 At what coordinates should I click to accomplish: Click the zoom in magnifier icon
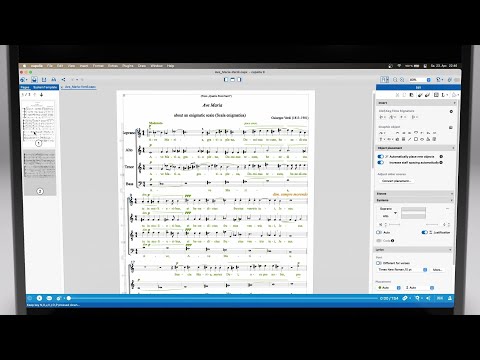click(x=402, y=80)
